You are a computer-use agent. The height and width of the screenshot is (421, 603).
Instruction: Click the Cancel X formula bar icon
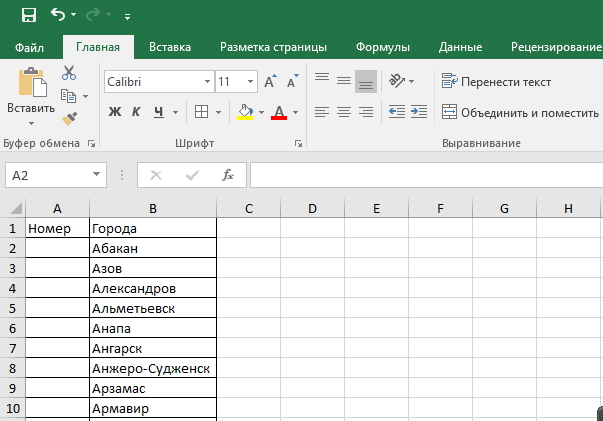(156, 175)
